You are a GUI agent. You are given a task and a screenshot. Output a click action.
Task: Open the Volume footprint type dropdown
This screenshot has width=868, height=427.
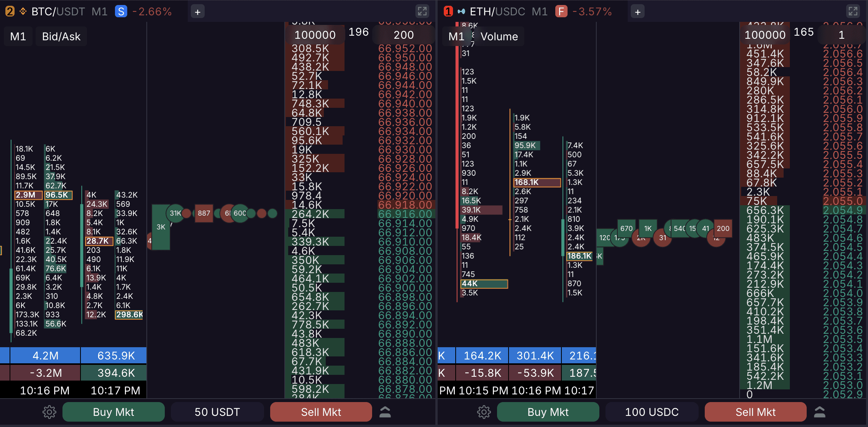point(499,36)
